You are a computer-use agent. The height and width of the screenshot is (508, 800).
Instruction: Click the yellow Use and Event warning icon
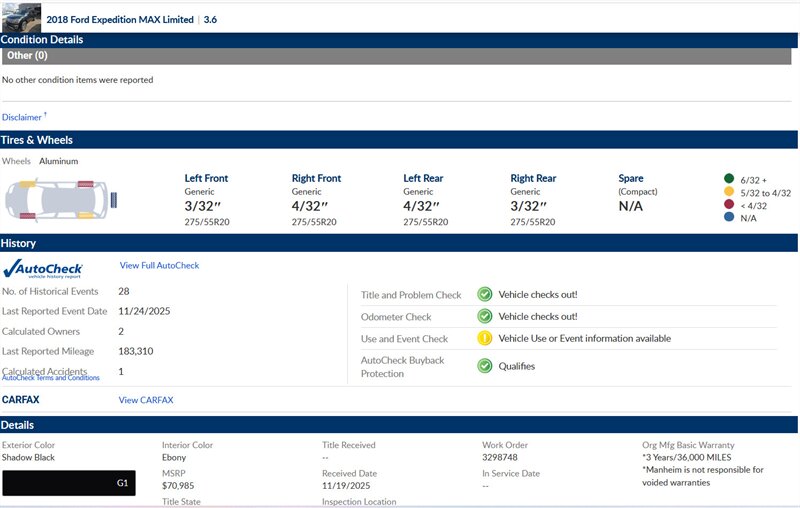point(484,338)
